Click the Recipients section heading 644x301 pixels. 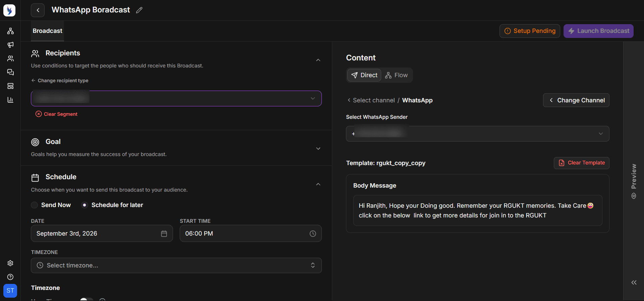63,53
